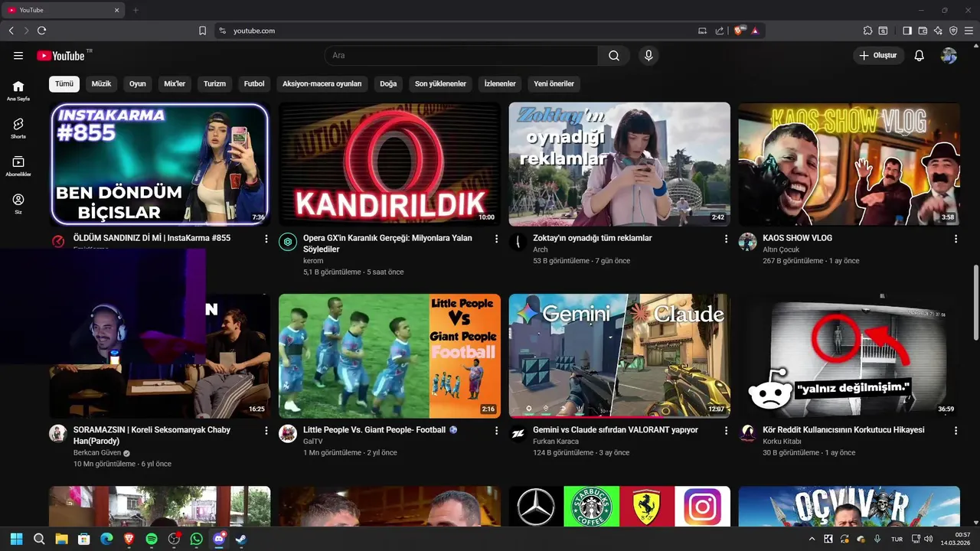This screenshot has height=551, width=980.
Task: Open the kerom channel link
Action: click(x=313, y=261)
